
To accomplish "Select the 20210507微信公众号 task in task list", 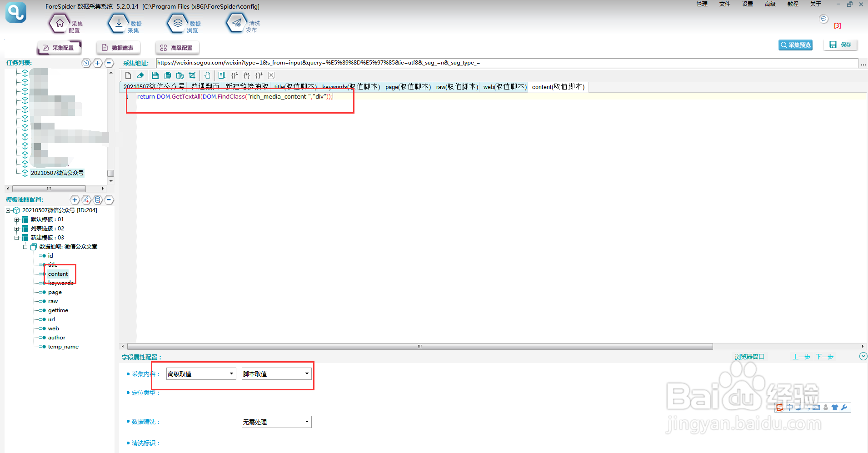I will (57, 173).
